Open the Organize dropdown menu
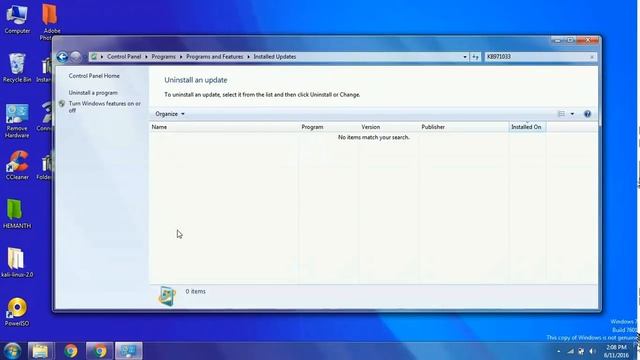The width and height of the screenshot is (640, 360). pos(170,114)
